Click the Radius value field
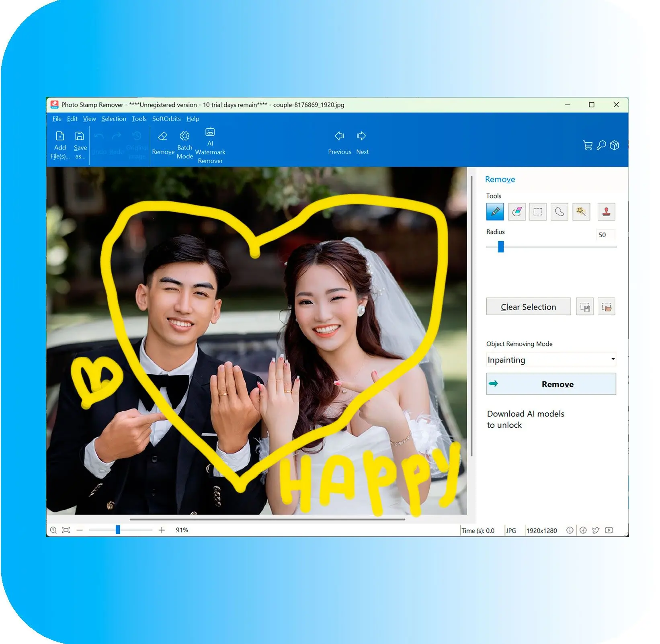660x644 pixels. click(605, 235)
